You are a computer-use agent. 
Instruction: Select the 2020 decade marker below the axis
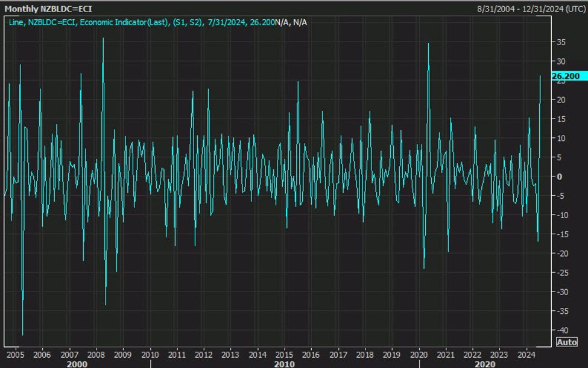pos(486,363)
